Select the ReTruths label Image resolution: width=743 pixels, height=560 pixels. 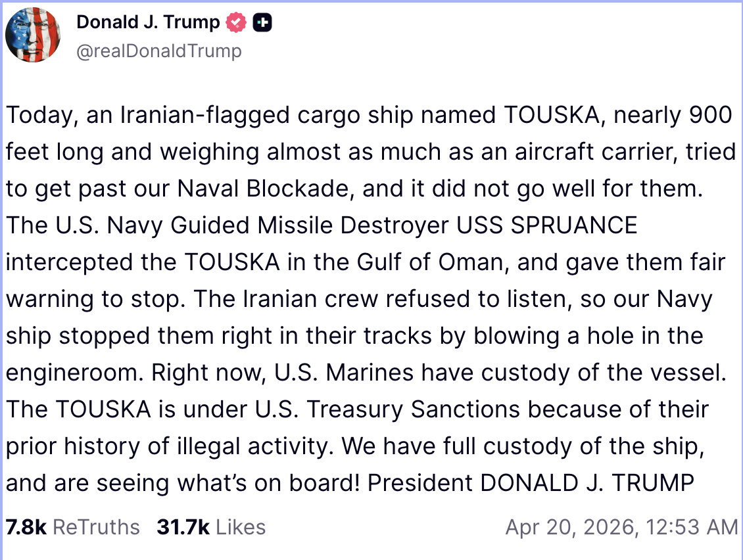(96, 527)
